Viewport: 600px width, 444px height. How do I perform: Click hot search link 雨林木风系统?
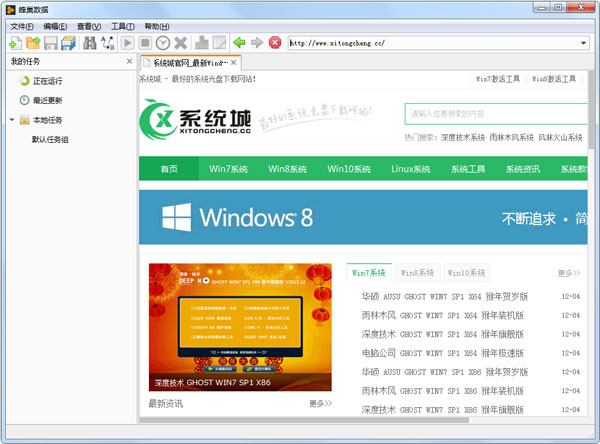(512, 137)
